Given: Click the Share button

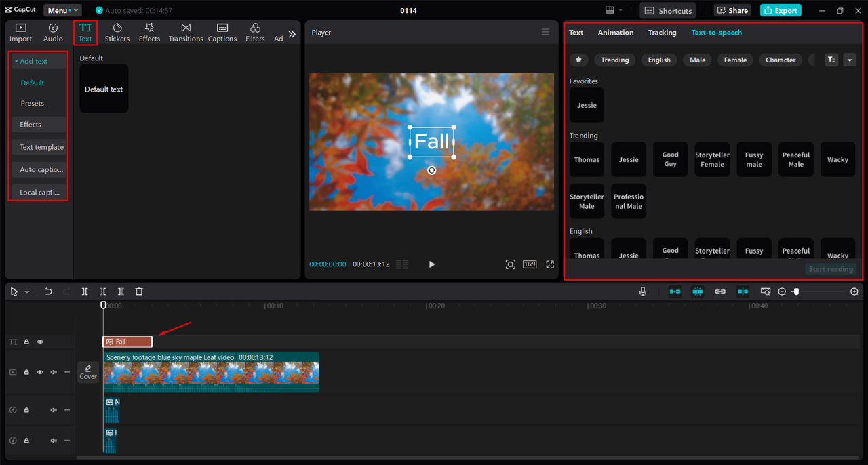Looking at the screenshot, I should (731, 10).
